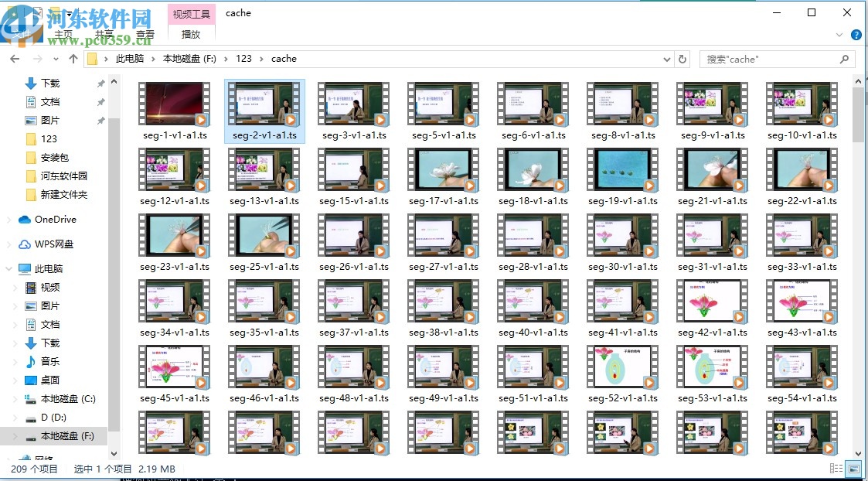
Task: Select the seg-23-v1-a1.ts file
Action: pyautogui.click(x=175, y=243)
